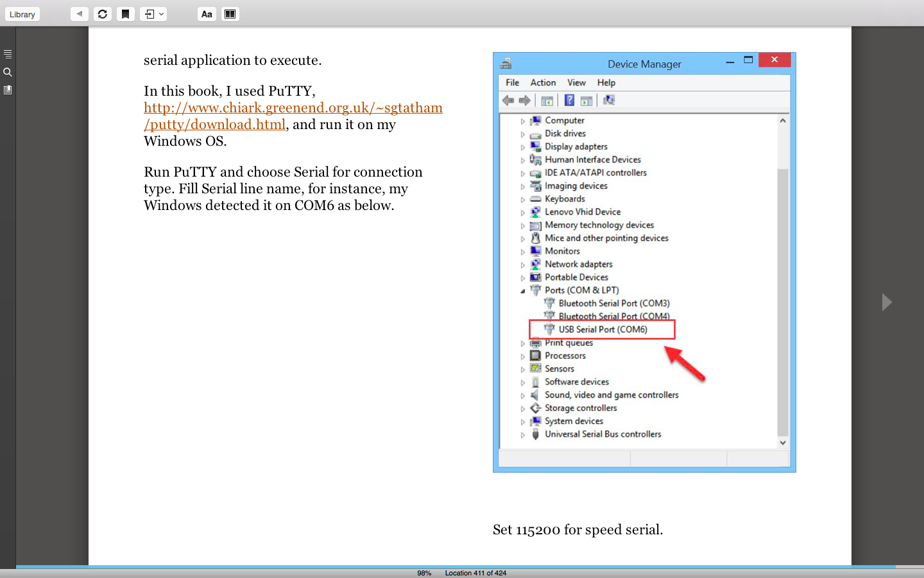924x578 pixels.
Task: Expand 'Sensors' triangle in the picture
Action: point(522,369)
